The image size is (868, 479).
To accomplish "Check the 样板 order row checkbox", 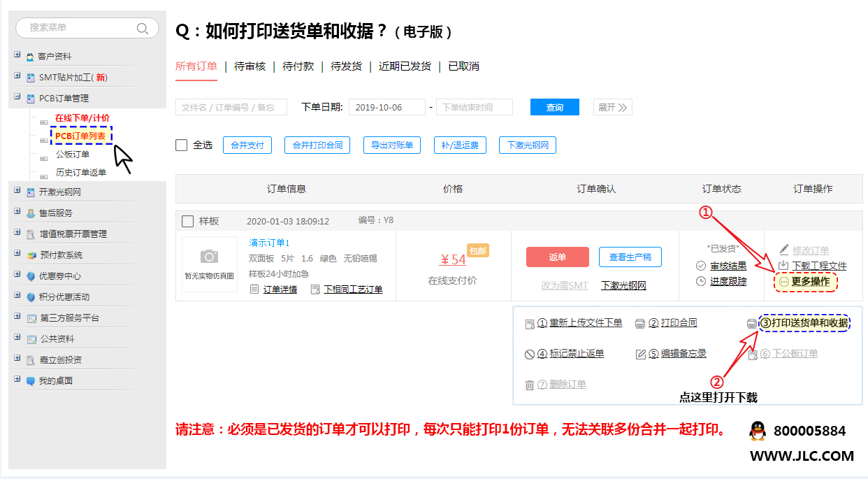I will tap(187, 221).
